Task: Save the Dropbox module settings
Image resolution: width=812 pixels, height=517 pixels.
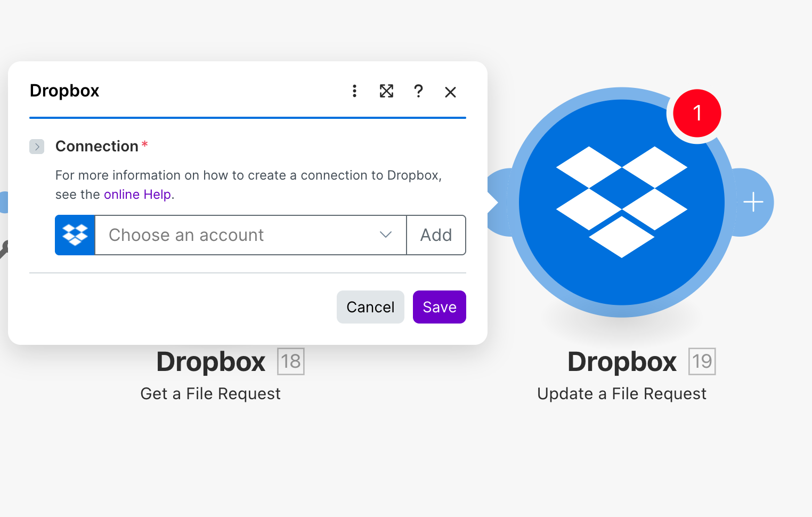Action: tap(440, 307)
